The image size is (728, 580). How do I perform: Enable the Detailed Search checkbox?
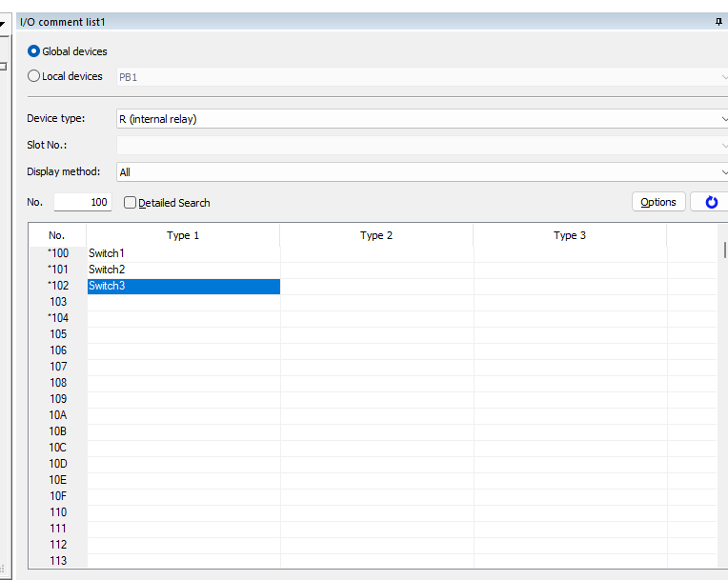[130, 203]
